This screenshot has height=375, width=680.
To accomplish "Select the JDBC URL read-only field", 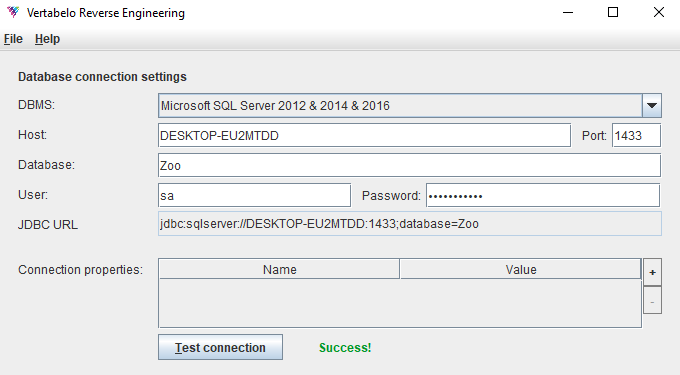I will pyautogui.click(x=410, y=224).
